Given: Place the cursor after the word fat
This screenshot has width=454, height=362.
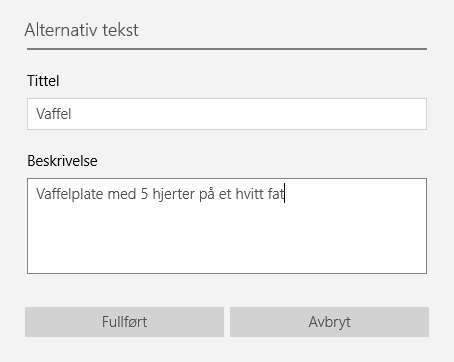Looking at the screenshot, I should click(285, 194).
